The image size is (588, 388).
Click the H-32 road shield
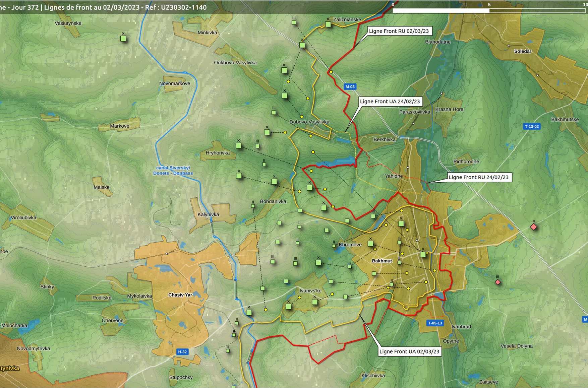click(x=182, y=352)
